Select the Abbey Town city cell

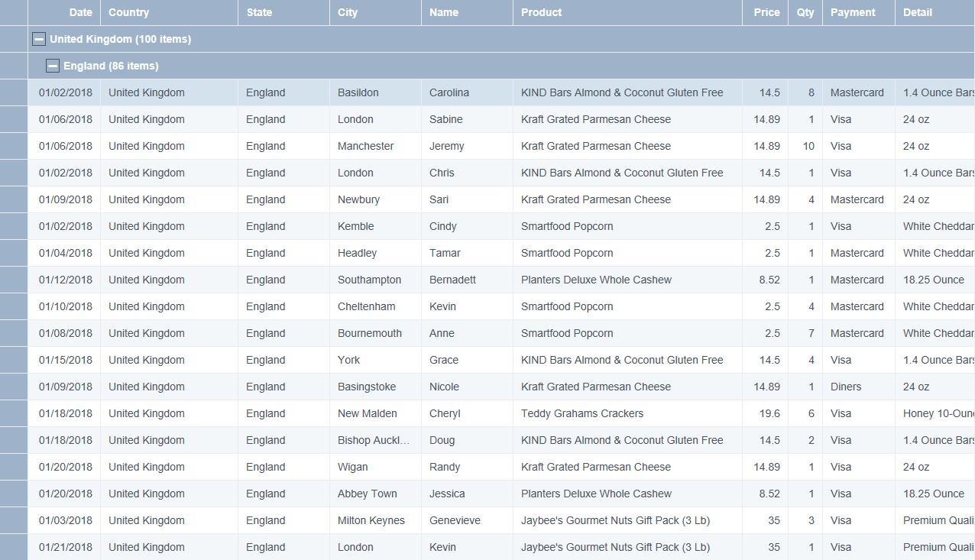click(375, 494)
